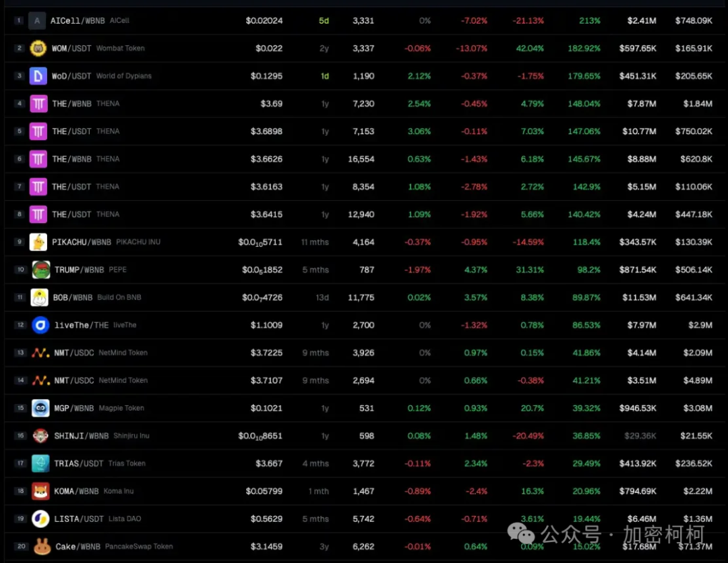Click the PIKACHU INU token icon
Viewport: 728px width, 563px height.
tap(38, 242)
